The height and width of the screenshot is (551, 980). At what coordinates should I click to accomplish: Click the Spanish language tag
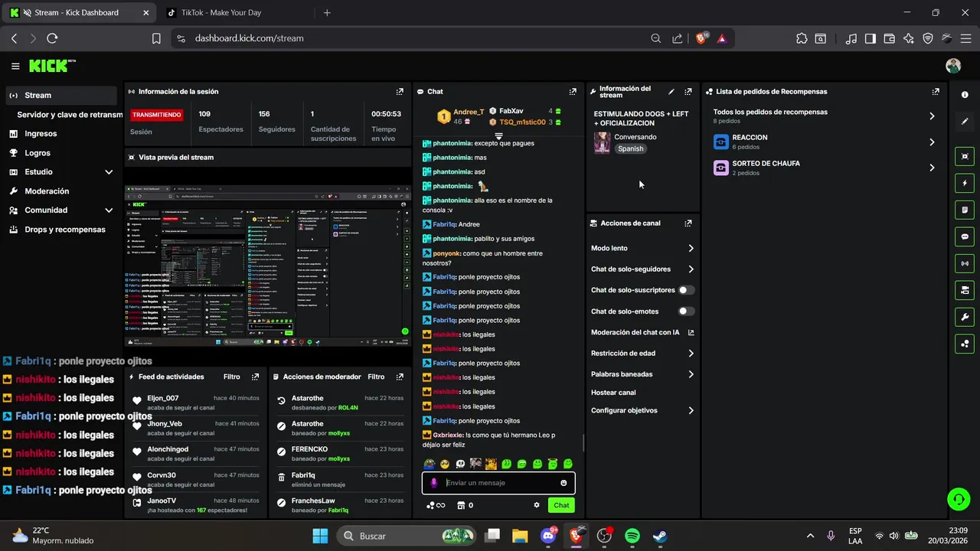tap(631, 148)
